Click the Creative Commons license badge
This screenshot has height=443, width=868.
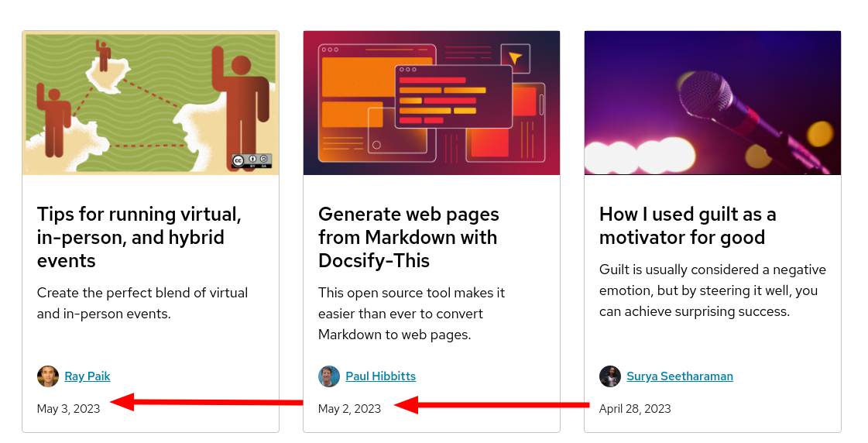pyautogui.click(x=252, y=161)
